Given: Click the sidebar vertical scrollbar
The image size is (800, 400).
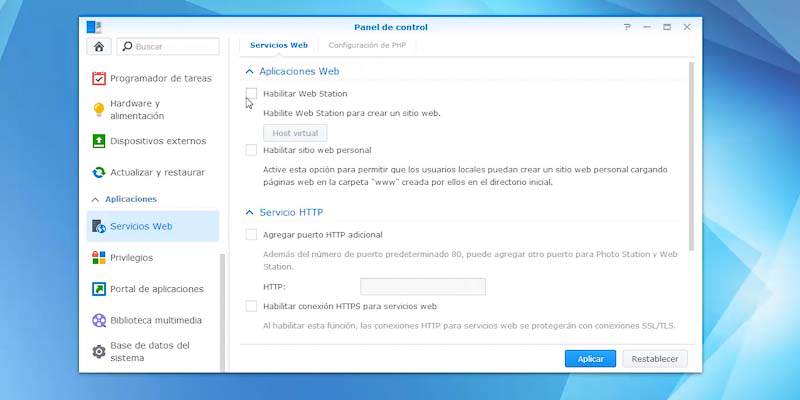Looking at the screenshot, I should (222, 312).
